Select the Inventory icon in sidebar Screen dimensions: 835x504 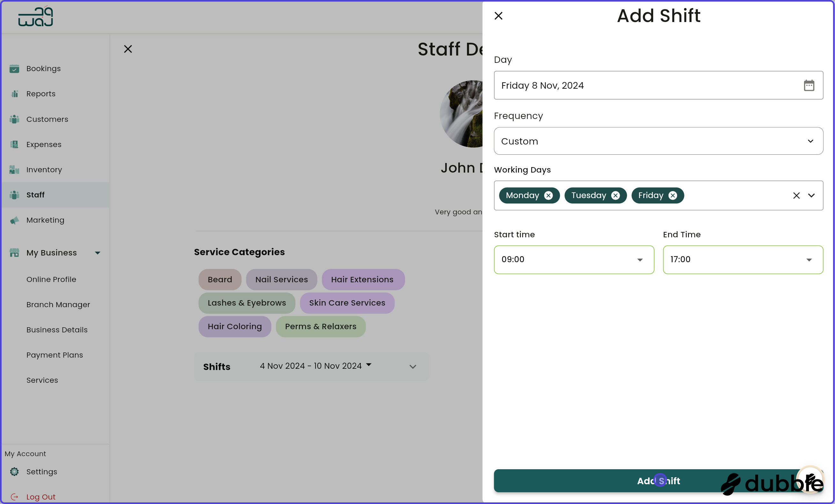coord(15,169)
